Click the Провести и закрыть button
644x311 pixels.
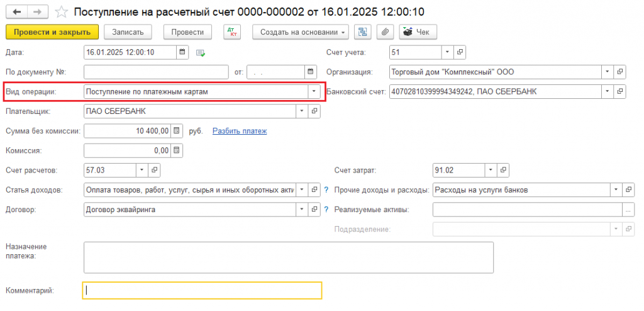52,31
